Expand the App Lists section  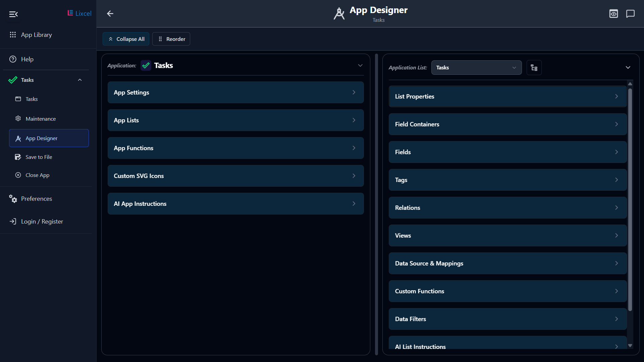click(x=235, y=120)
